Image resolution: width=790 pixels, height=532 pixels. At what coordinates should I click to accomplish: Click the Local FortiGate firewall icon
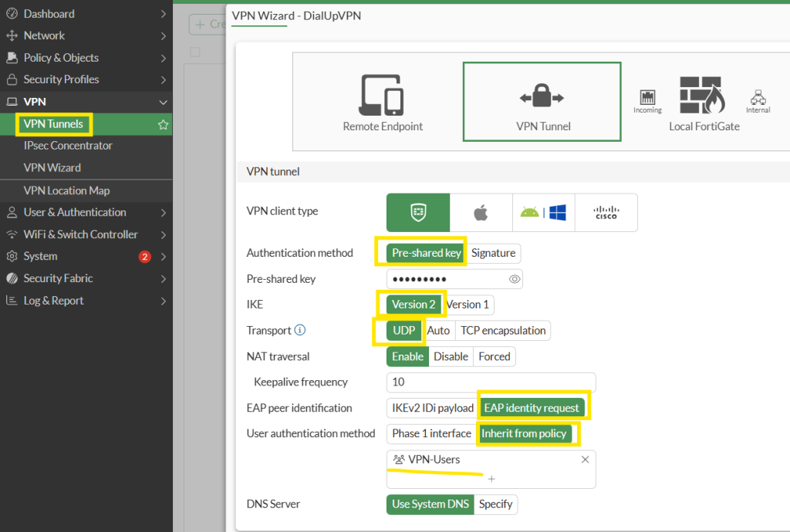[x=701, y=96]
